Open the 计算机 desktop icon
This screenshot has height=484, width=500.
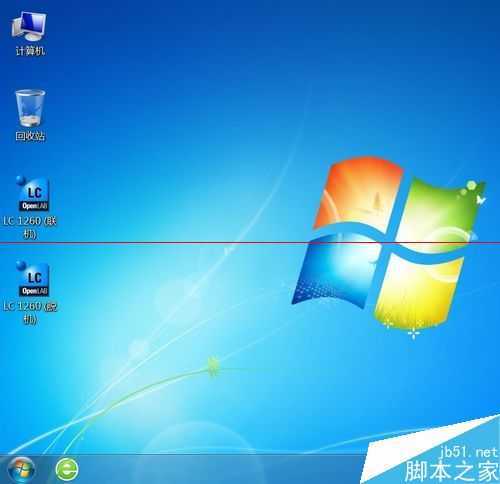click(x=29, y=26)
